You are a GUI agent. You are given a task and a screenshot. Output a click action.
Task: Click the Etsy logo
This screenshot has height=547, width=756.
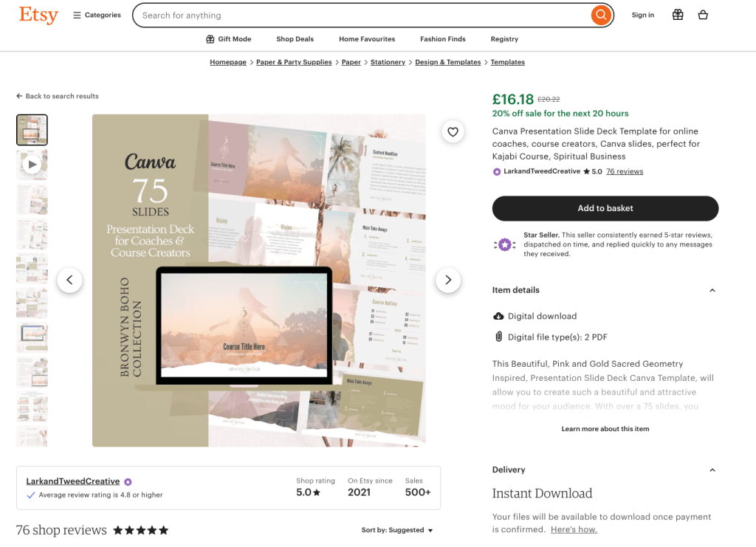[x=38, y=15]
